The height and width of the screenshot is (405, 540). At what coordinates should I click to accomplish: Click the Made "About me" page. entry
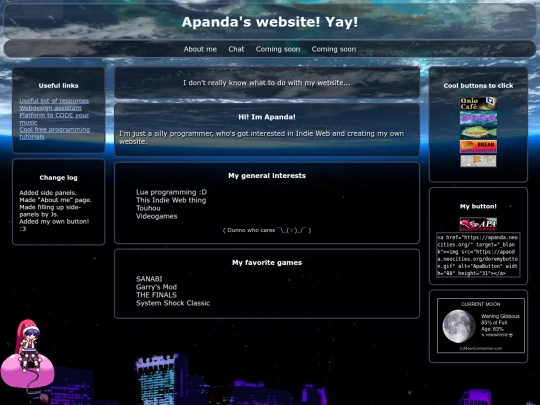pyautogui.click(x=55, y=200)
